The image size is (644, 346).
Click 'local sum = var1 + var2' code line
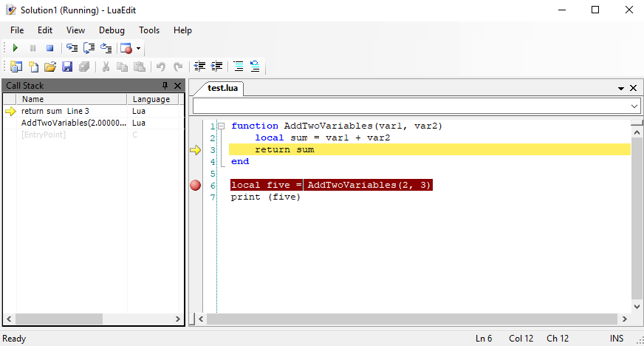(x=323, y=138)
